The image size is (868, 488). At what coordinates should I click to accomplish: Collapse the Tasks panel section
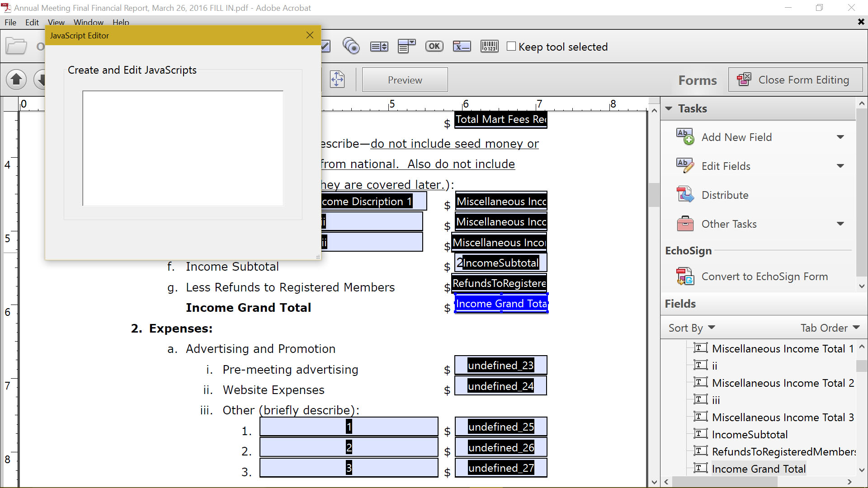[x=669, y=108]
